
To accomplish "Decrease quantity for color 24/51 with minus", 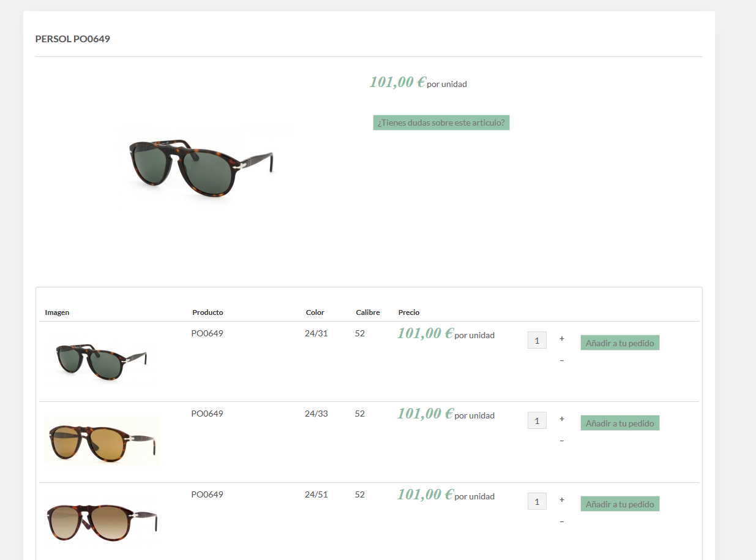I will tap(562, 521).
